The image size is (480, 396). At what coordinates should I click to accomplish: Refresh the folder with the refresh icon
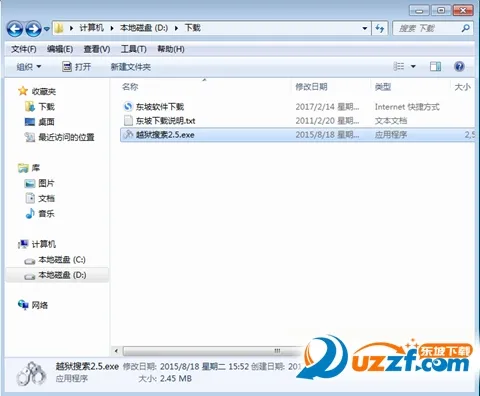coord(380,28)
